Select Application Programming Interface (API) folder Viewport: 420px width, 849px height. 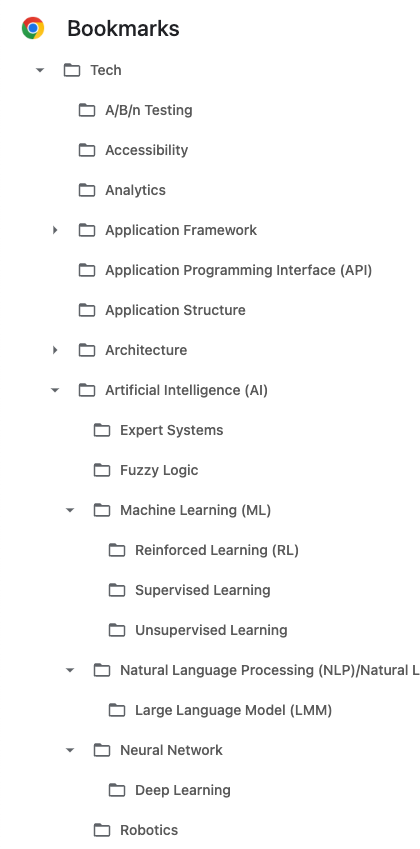coord(225,270)
